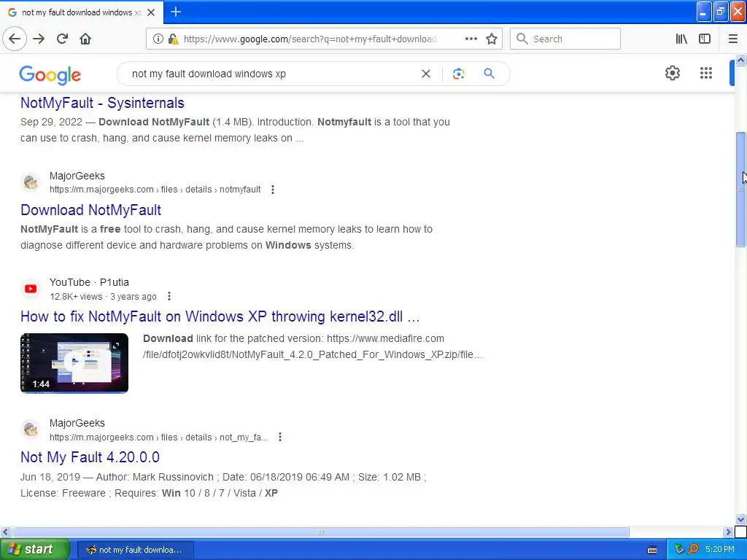
Task: Click the browser address bar URL
Action: point(310,39)
